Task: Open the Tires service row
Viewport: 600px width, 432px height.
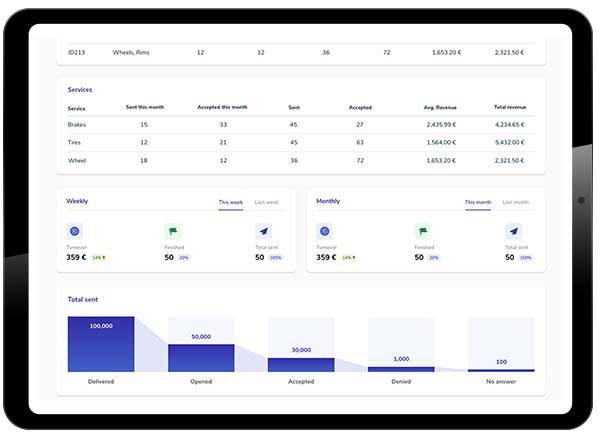Action: [x=301, y=142]
